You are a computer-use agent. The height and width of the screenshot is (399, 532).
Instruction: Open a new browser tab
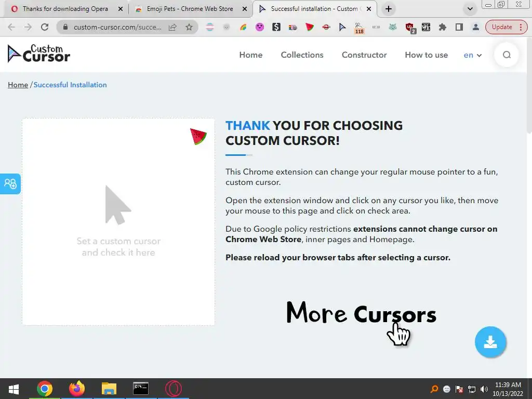point(389,9)
